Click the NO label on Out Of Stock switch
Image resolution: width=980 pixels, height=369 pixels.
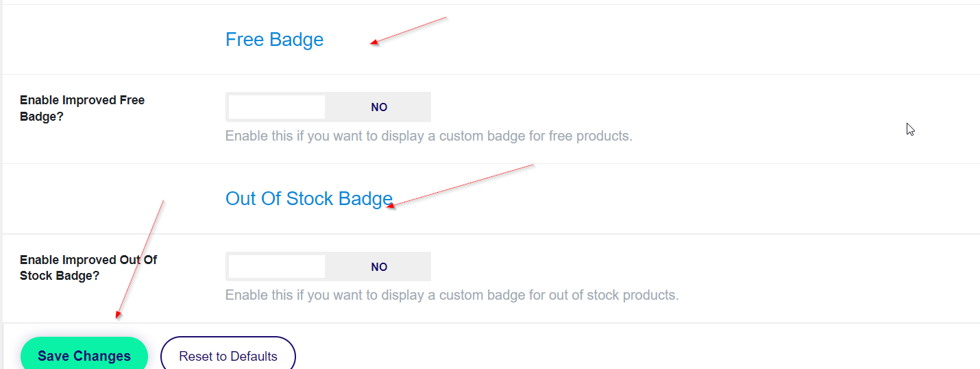click(379, 267)
